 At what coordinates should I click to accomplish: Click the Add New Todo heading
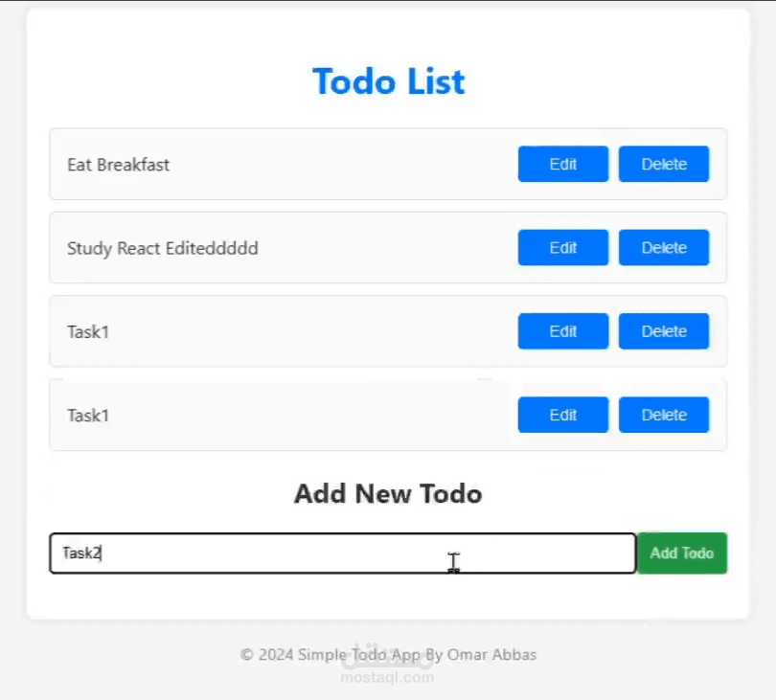(x=387, y=493)
